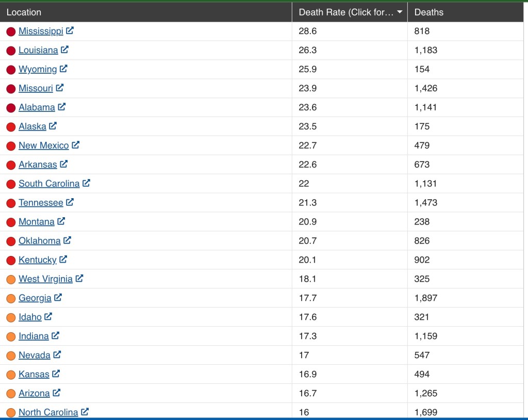The image size is (528, 420).
Task: Sort the table by Location column header
Action: (x=24, y=12)
